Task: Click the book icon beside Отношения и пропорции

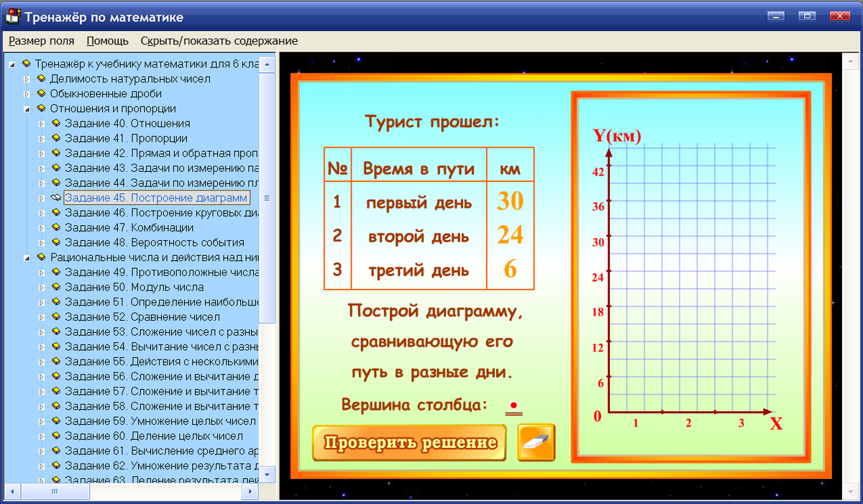Action: pos(43,109)
